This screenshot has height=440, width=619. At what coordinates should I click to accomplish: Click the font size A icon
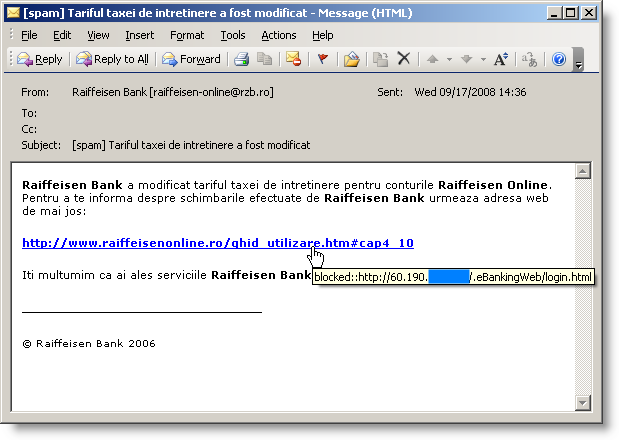[501, 59]
